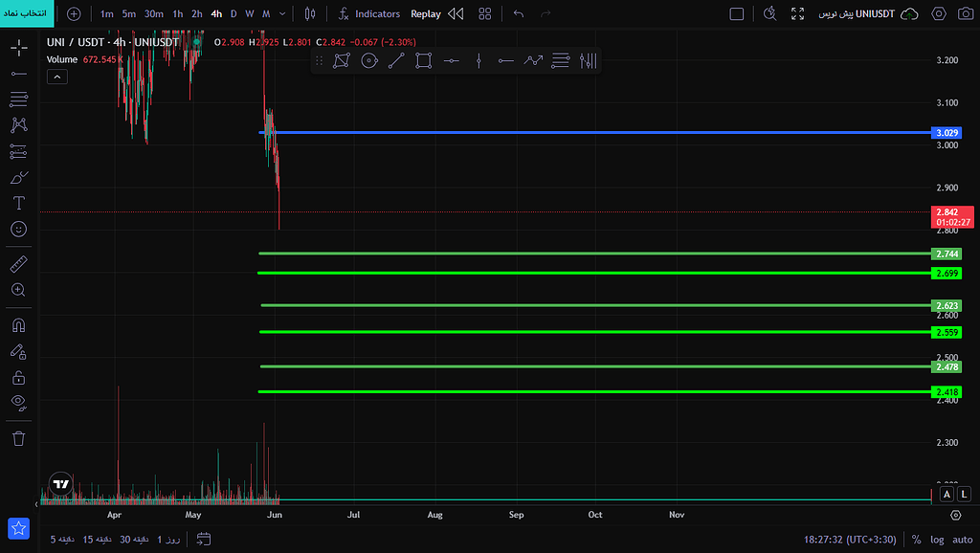Click the vertical line tool in floating toolbar
This screenshot has width=980, height=553.
[x=479, y=60]
